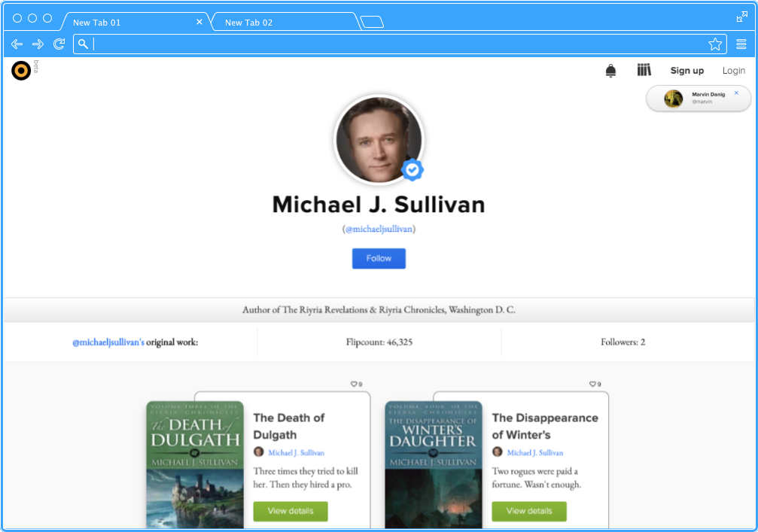
Task: Click author link under Disappearance of Winter's
Action: [534, 453]
